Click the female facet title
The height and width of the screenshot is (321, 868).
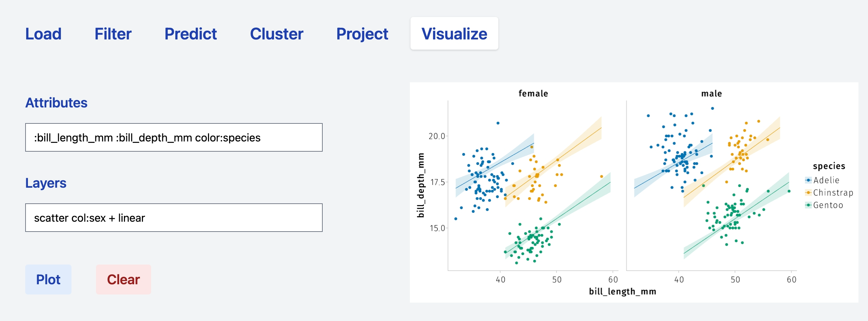coord(533,94)
